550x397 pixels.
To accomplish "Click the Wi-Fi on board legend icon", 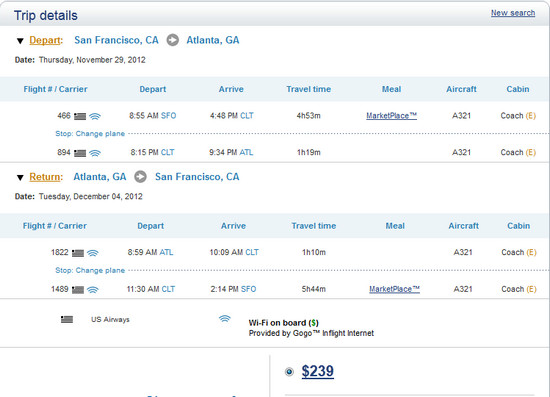I will 224,318.
